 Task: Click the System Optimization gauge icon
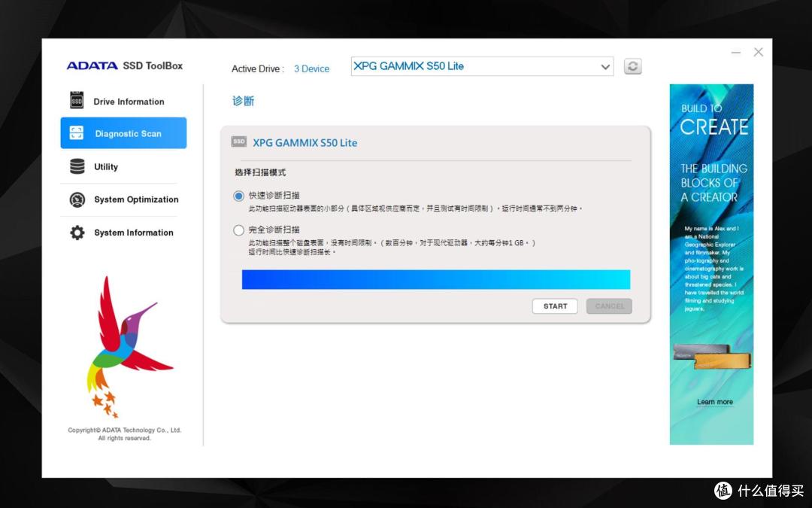pyautogui.click(x=77, y=199)
